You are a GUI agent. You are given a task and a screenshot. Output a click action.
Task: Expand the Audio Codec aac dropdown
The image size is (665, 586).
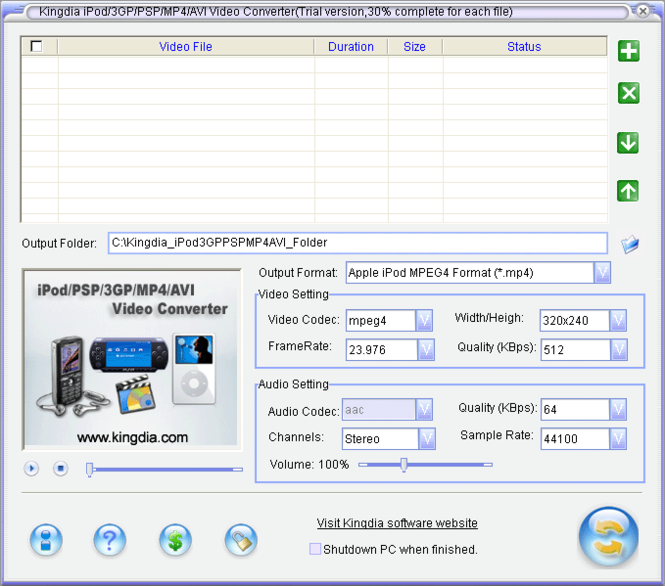point(424,410)
